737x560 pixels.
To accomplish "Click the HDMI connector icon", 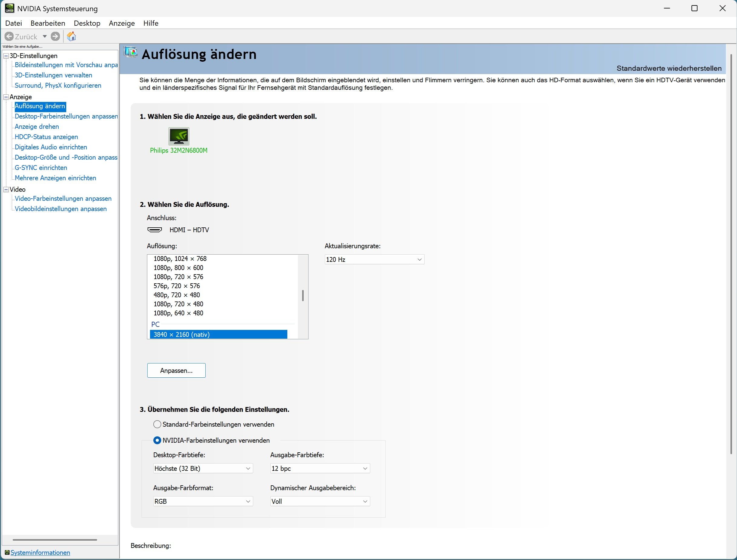I will pyautogui.click(x=155, y=230).
